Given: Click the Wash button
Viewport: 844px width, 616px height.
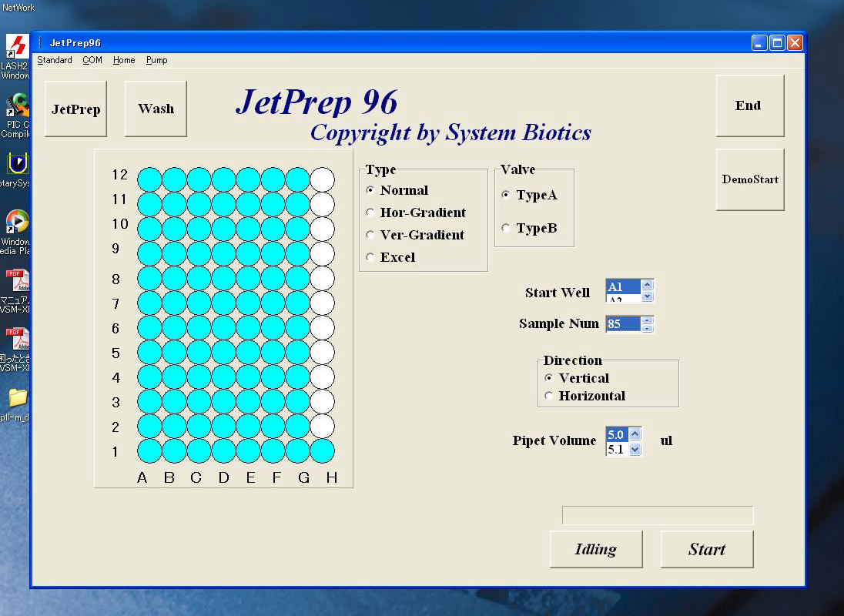Looking at the screenshot, I should coord(156,109).
